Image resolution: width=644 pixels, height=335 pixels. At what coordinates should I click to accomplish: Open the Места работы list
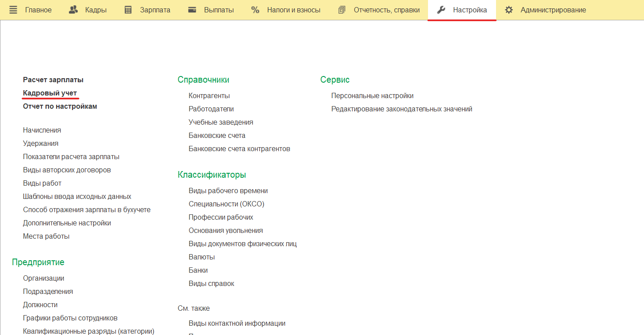tap(46, 236)
